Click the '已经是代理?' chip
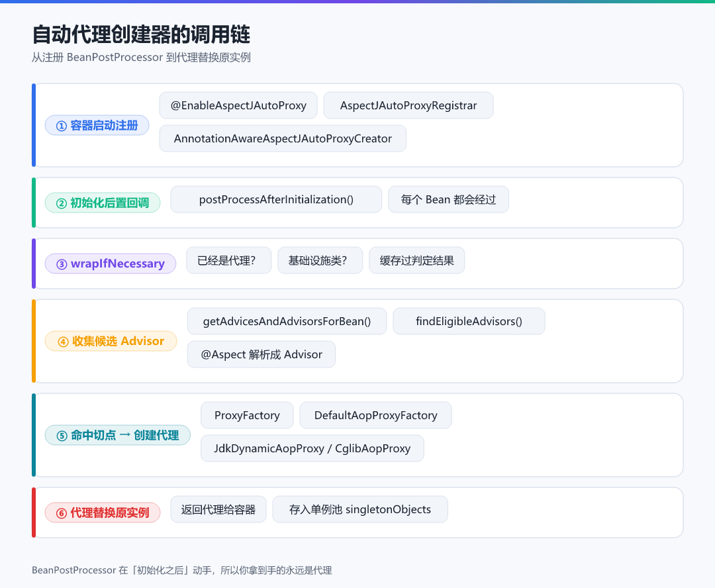This screenshot has height=588, width=715. coord(229,260)
